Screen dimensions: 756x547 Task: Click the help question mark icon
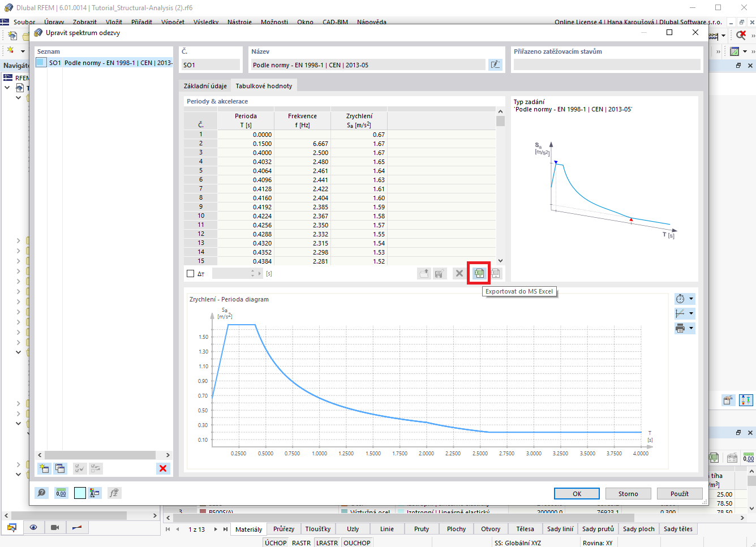(x=41, y=493)
